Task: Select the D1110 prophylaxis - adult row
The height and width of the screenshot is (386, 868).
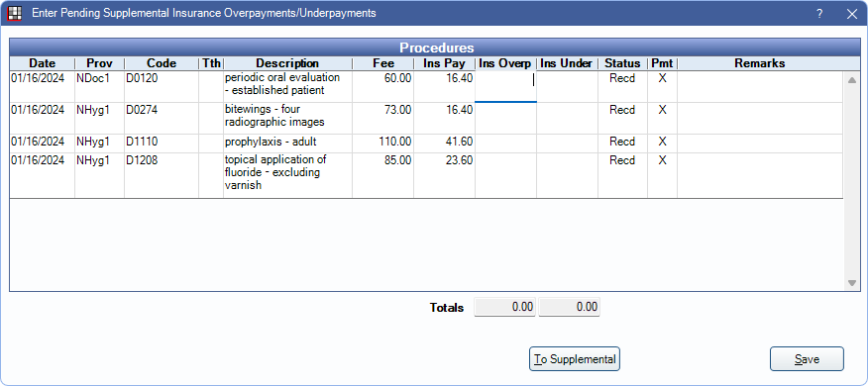Action: click(x=426, y=144)
